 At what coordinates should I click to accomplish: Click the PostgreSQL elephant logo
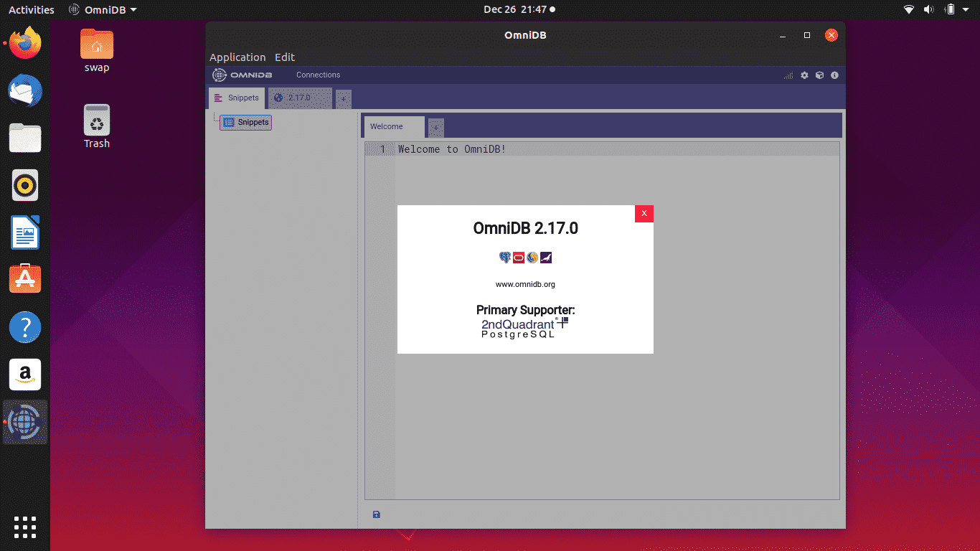tap(505, 258)
